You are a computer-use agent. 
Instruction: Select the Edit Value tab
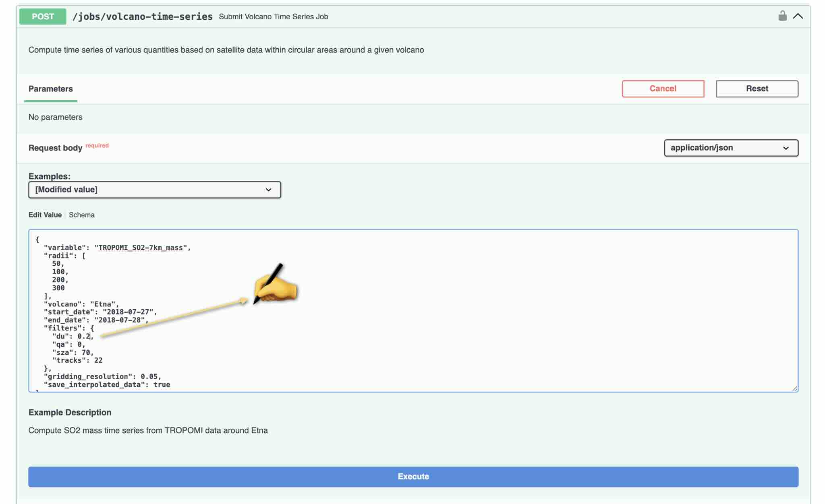click(x=45, y=215)
